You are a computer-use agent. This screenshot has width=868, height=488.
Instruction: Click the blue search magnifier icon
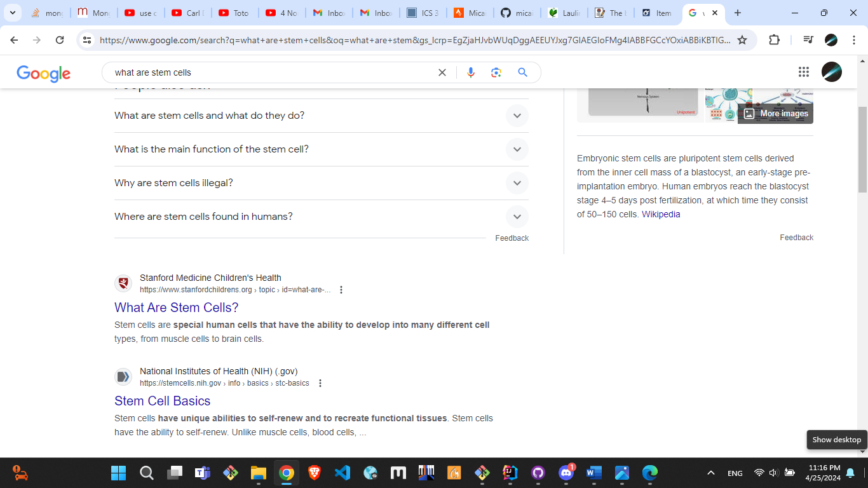522,72
